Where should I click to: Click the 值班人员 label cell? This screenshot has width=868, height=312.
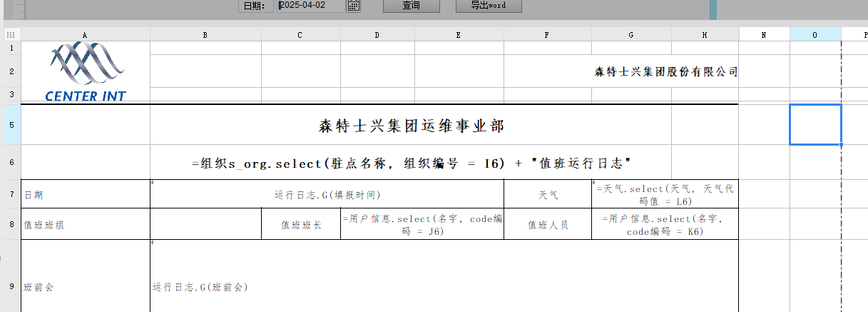tap(548, 224)
